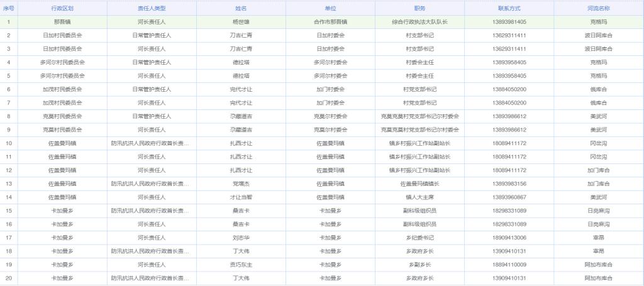Click the position 佐盖曼玛镇镇长
The height and width of the screenshot is (286, 644).
pos(419,184)
